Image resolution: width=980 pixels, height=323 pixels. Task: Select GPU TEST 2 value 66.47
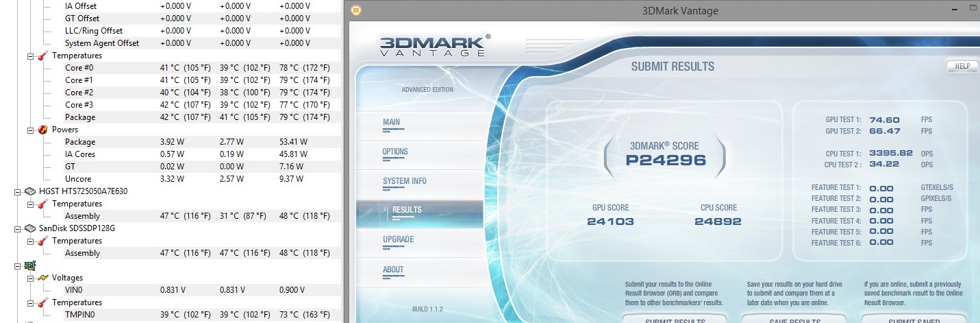pyautogui.click(x=885, y=131)
